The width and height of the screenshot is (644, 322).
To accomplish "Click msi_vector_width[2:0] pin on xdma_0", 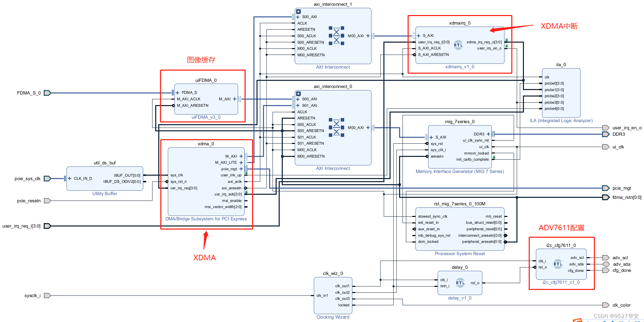I will tap(223, 207).
